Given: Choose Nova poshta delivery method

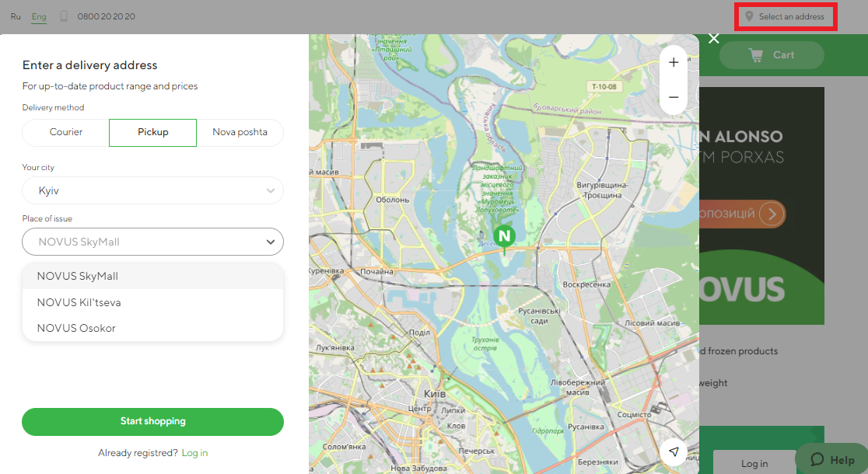Looking at the screenshot, I should click(240, 132).
